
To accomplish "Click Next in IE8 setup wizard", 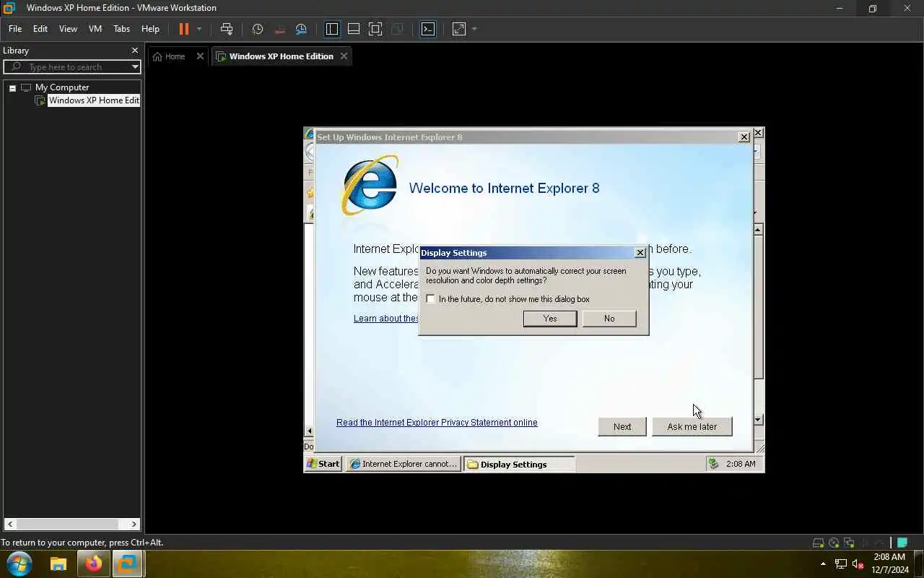I will 622,426.
